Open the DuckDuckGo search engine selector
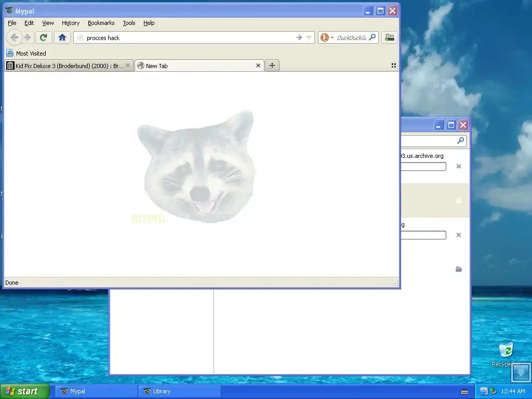The image size is (532, 399). (x=327, y=37)
